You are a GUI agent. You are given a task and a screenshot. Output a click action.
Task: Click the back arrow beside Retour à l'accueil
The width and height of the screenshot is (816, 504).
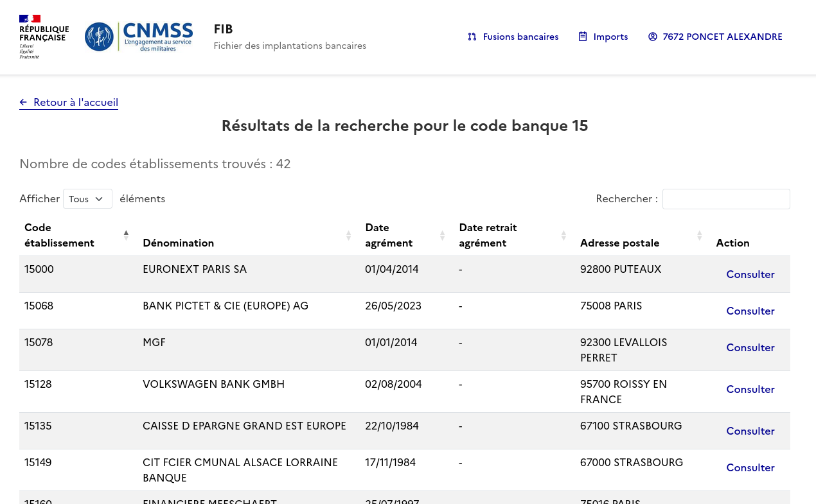tap(23, 102)
